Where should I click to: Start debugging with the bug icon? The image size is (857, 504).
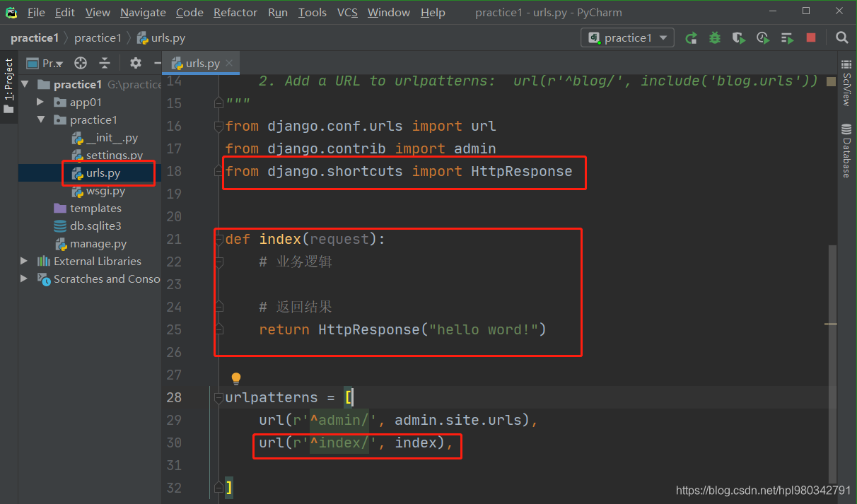(715, 38)
